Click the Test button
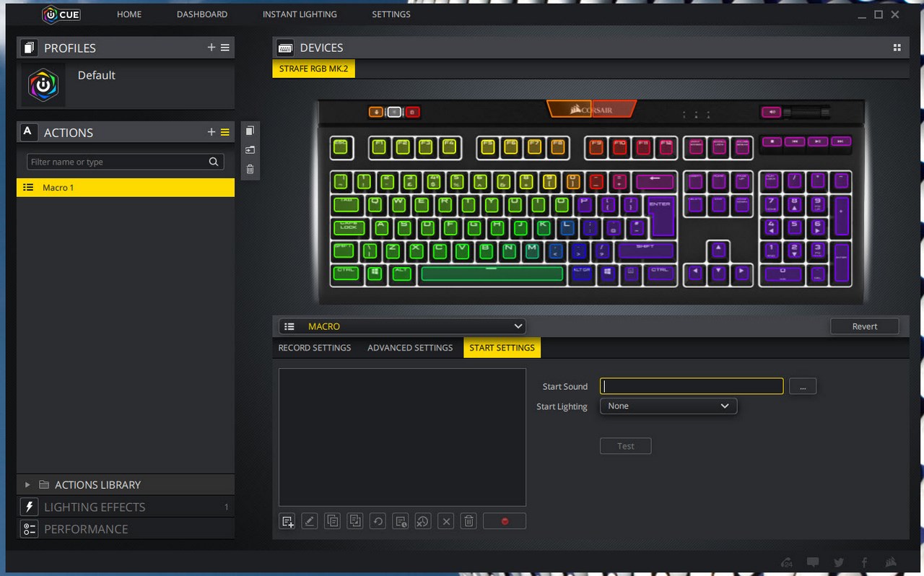This screenshot has height=576, width=924. pyautogui.click(x=626, y=446)
